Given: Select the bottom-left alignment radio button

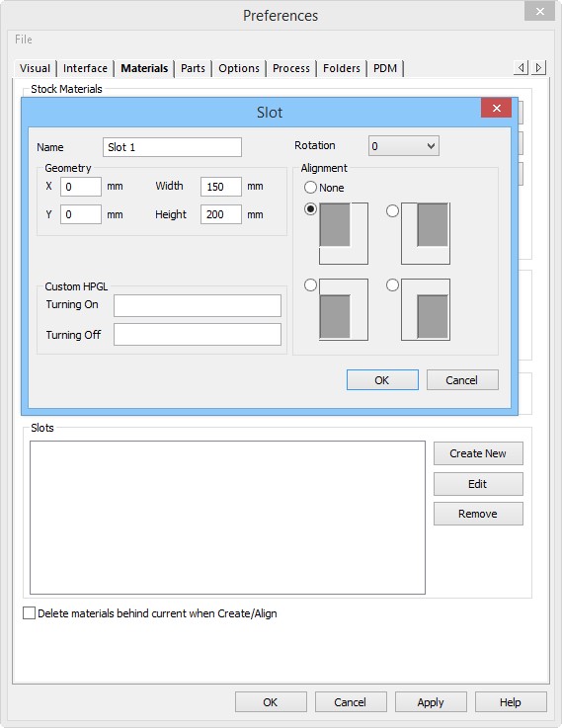Looking at the screenshot, I should click(310, 284).
